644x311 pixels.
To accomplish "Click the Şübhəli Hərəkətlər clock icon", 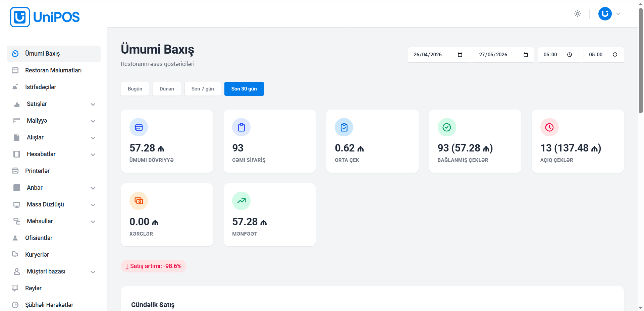I will pos(15,305).
